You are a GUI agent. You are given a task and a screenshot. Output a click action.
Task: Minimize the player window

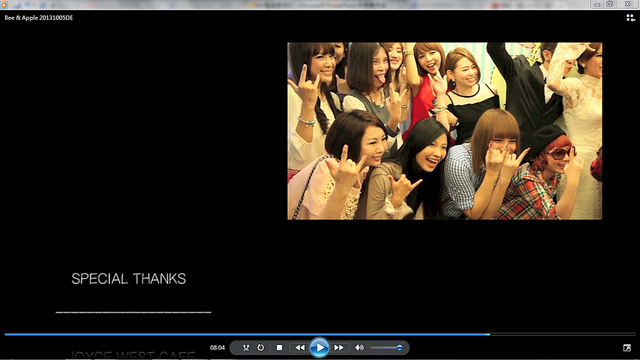click(x=597, y=4)
